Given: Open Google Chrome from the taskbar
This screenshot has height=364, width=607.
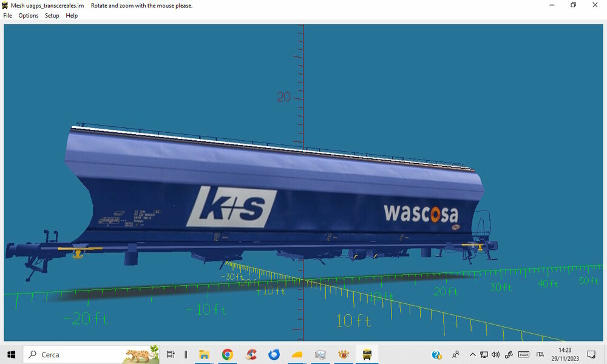Looking at the screenshot, I should [227, 354].
